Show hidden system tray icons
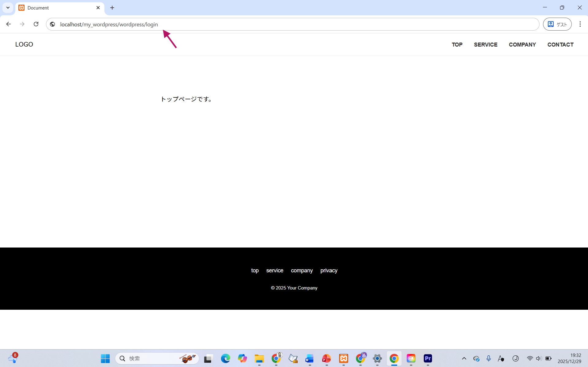The image size is (588, 367). 464,358
